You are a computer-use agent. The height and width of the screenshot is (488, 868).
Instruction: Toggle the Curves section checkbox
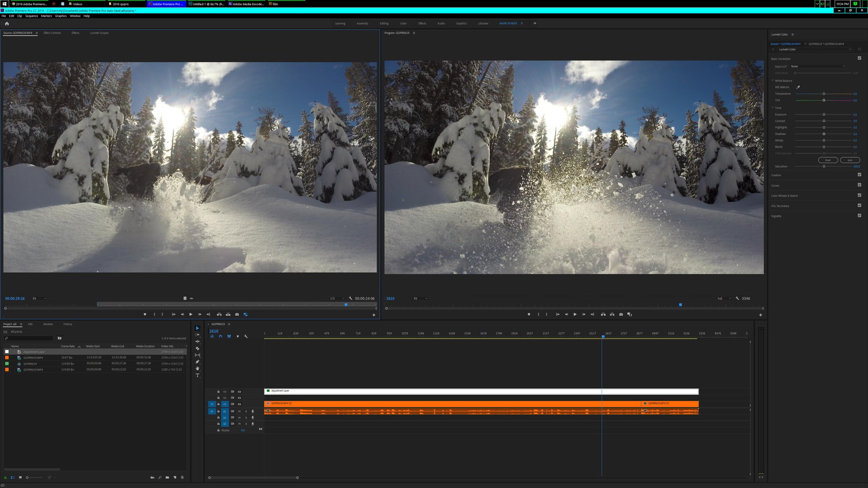coord(860,185)
